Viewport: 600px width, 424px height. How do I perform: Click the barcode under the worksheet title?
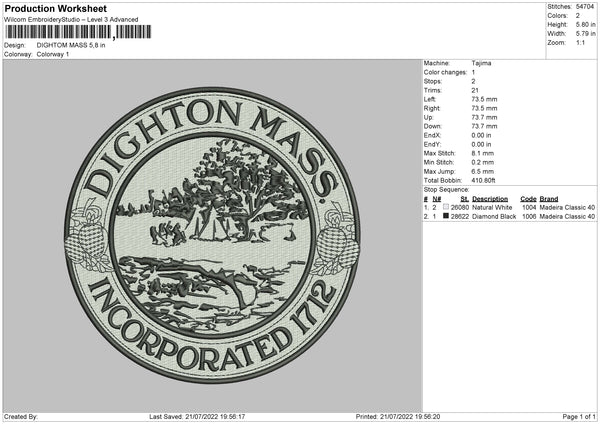point(78,32)
